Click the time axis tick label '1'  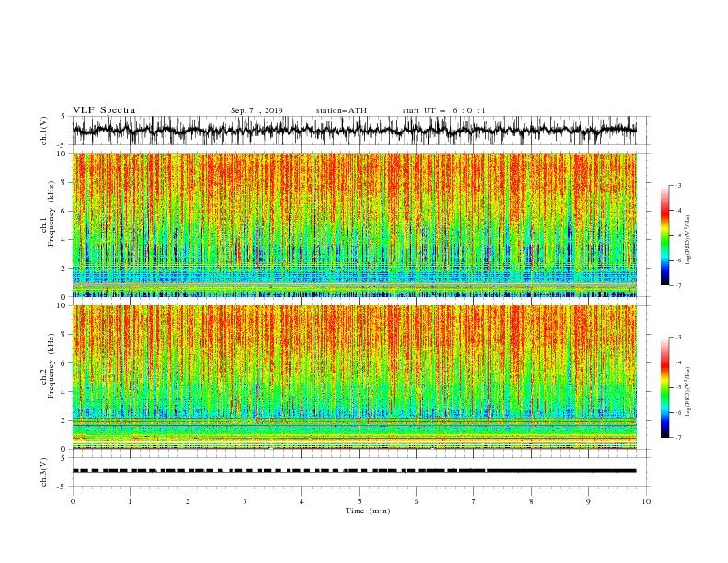point(130,501)
